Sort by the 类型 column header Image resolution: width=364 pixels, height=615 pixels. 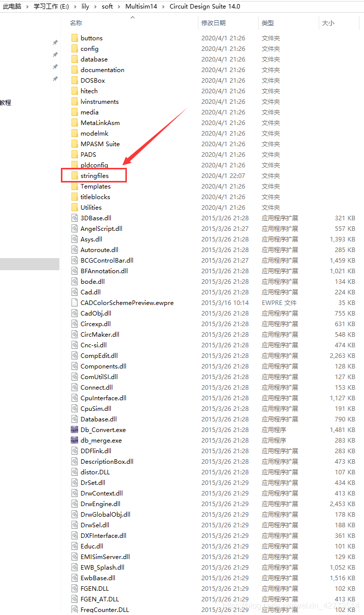point(268,23)
